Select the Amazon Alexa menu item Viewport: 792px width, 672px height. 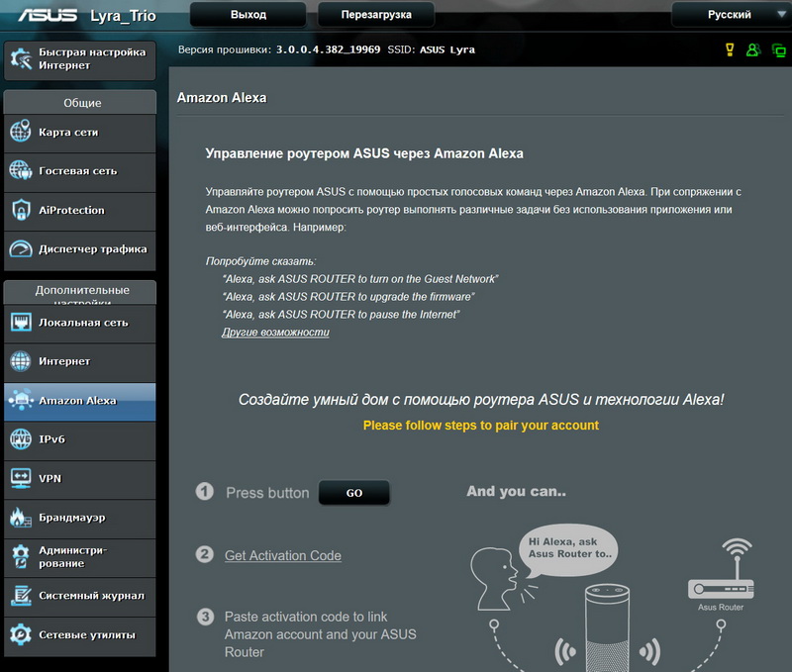tap(79, 401)
